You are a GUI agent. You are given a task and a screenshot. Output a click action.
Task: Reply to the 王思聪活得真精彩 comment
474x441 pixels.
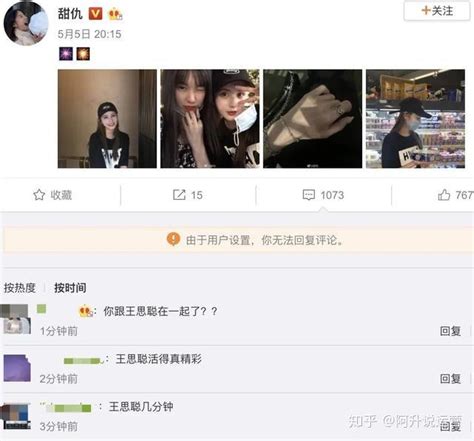click(450, 379)
